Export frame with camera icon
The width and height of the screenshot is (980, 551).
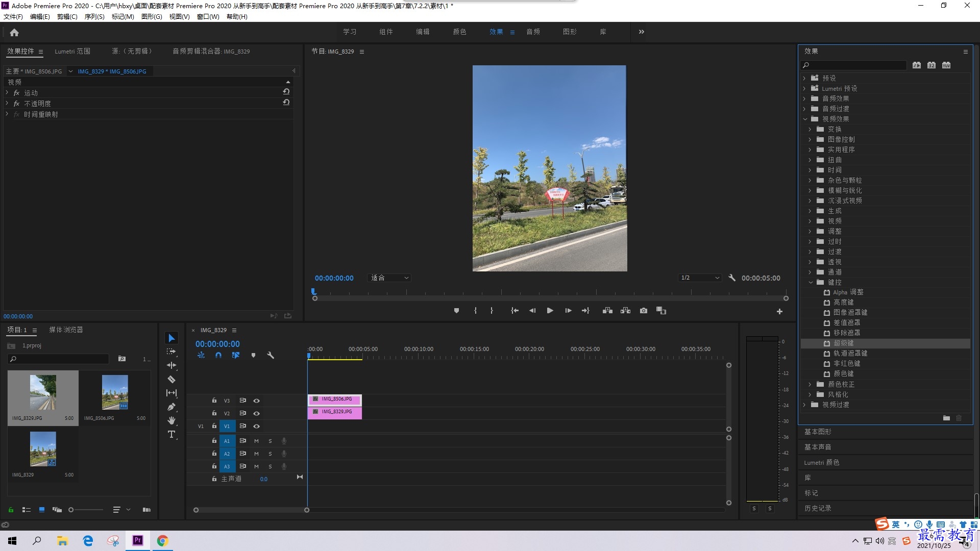pos(644,311)
